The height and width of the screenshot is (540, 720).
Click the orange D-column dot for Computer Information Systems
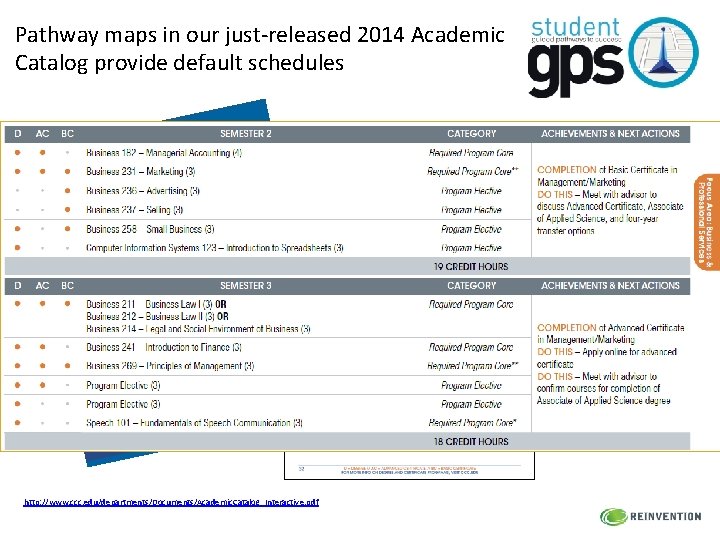coord(17,248)
